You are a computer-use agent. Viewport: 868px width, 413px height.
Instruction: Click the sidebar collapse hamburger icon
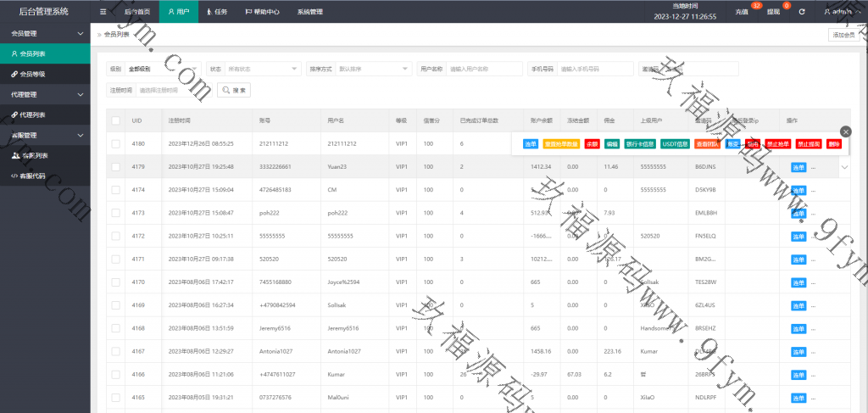(x=103, y=12)
